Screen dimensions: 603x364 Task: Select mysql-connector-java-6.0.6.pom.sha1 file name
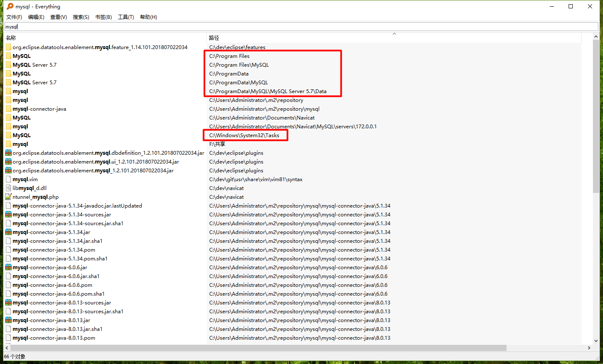coord(59,294)
